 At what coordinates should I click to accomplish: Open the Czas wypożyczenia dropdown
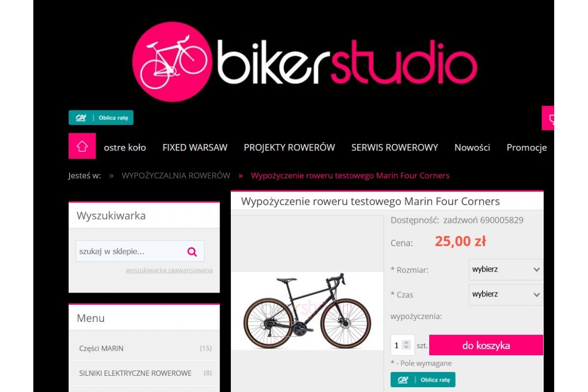(x=506, y=294)
